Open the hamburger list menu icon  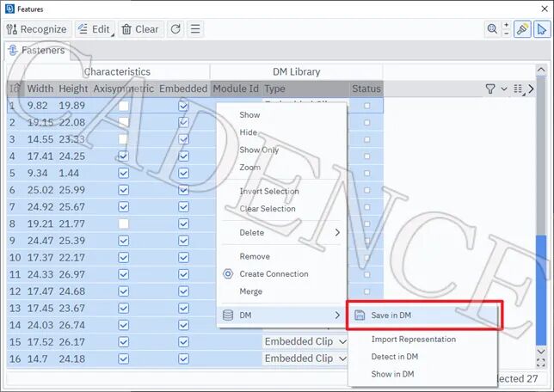click(195, 29)
